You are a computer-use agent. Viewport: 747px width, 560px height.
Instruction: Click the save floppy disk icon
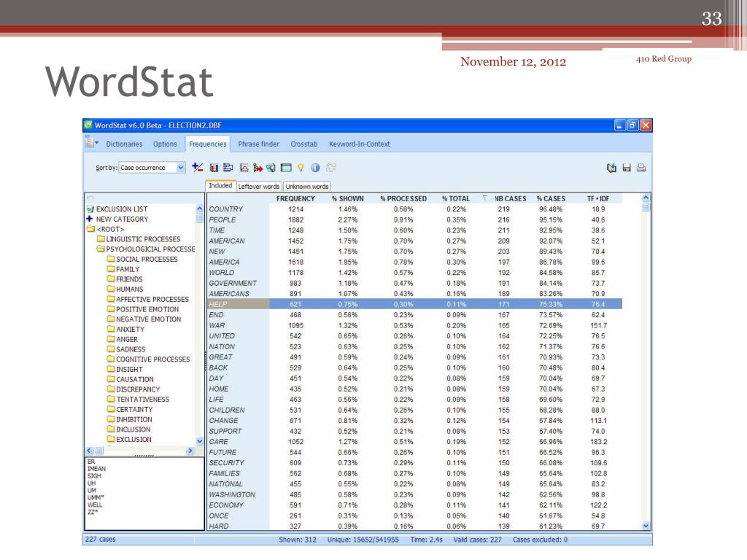click(x=627, y=168)
